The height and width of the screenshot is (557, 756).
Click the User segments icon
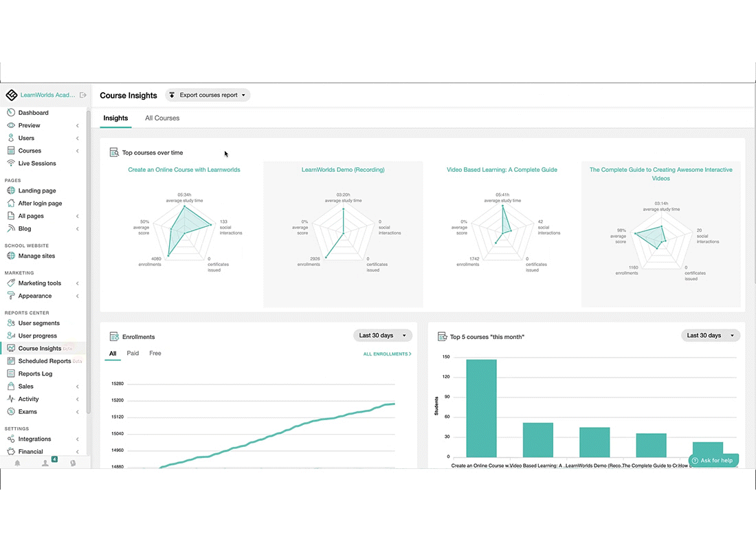click(x=11, y=323)
